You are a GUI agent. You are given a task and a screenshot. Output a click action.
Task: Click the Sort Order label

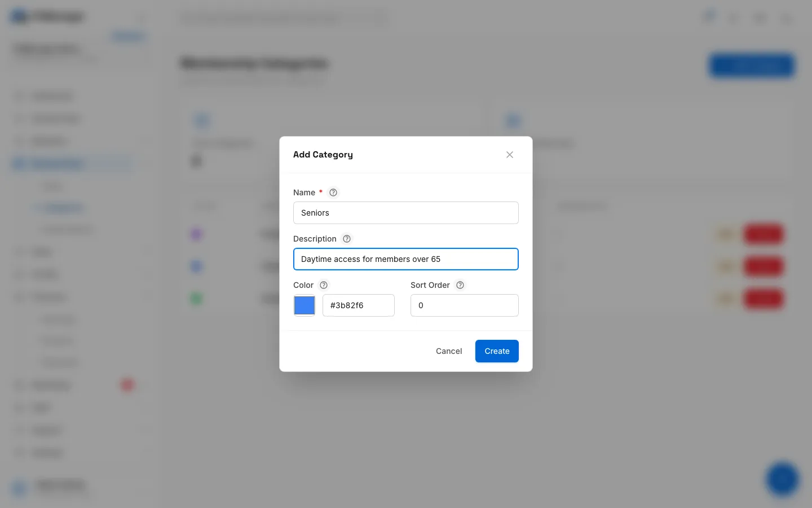pos(430,285)
